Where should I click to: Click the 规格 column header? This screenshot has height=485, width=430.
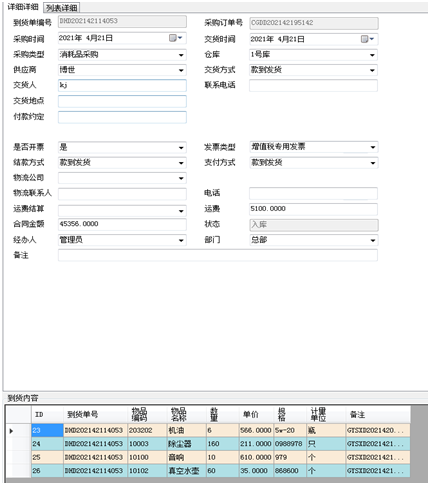[x=290, y=415]
